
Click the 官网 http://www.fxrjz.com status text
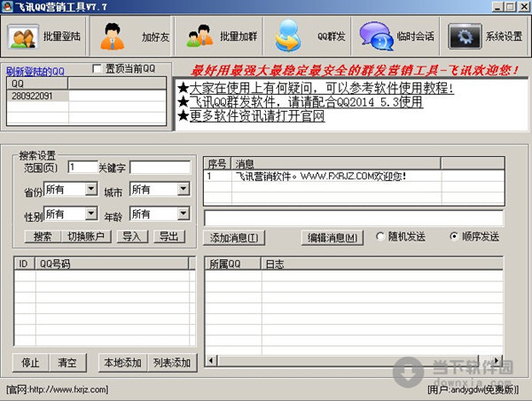pyautogui.click(x=58, y=389)
